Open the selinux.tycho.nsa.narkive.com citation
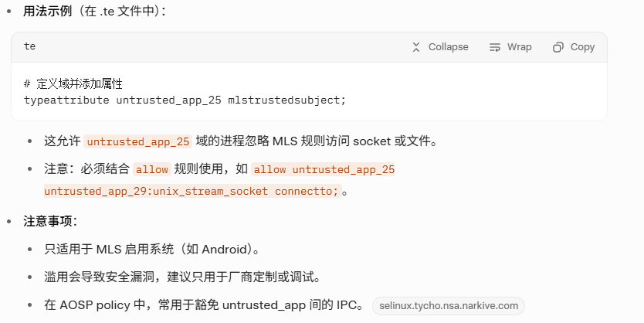The height and width of the screenshot is (323, 644). (x=449, y=306)
